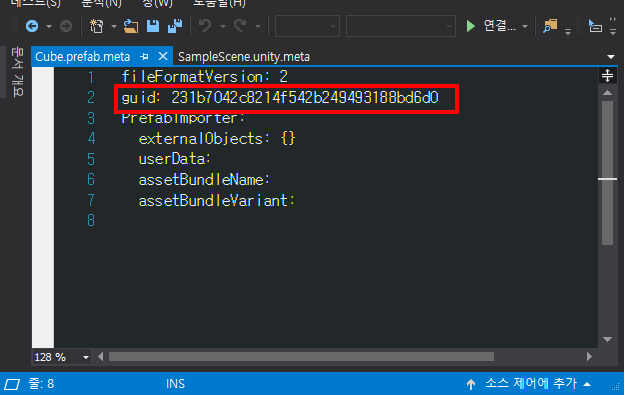Click the Undo arrow icon

tap(205, 26)
